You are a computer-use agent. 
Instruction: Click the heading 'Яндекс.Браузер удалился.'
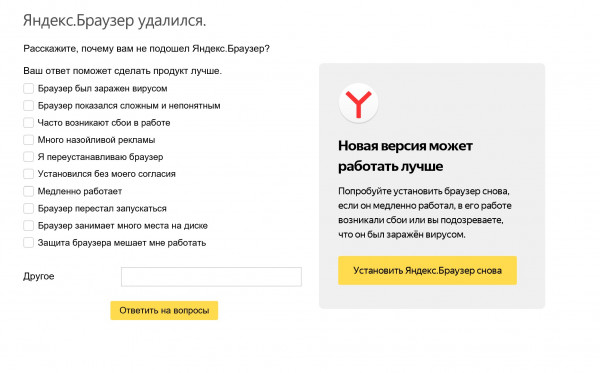(x=114, y=20)
